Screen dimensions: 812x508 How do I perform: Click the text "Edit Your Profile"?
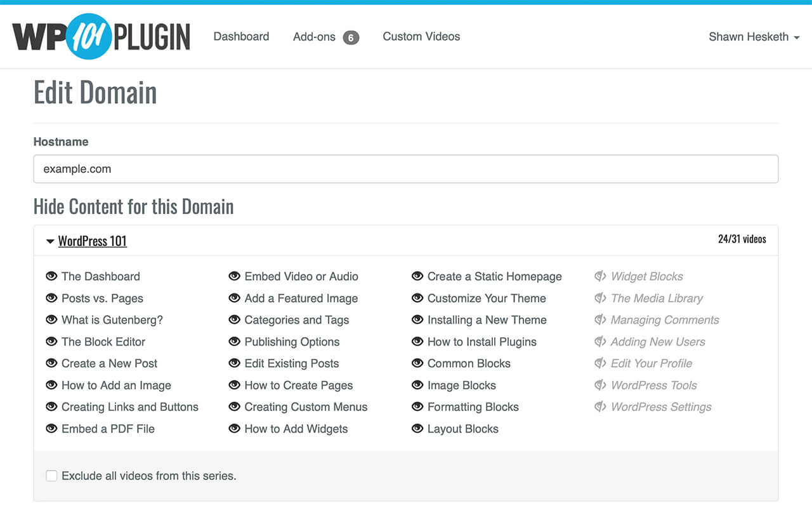[x=652, y=363]
